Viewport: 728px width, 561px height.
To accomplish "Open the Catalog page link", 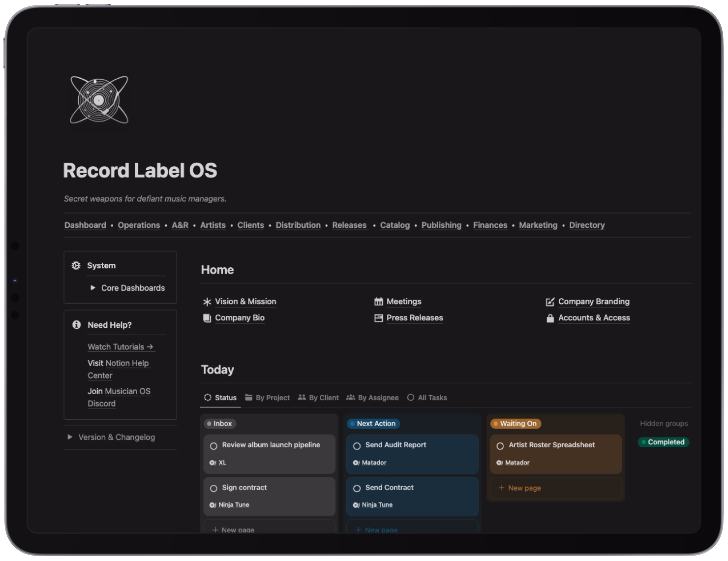I will [x=395, y=225].
